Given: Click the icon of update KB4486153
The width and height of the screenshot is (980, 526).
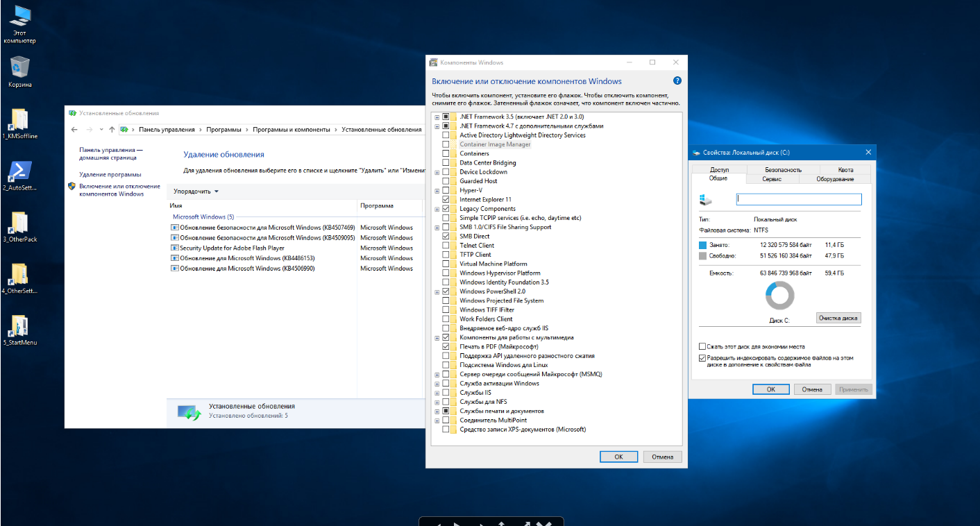Looking at the screenshot, I should pyautogui.click(x=175, y=258).
